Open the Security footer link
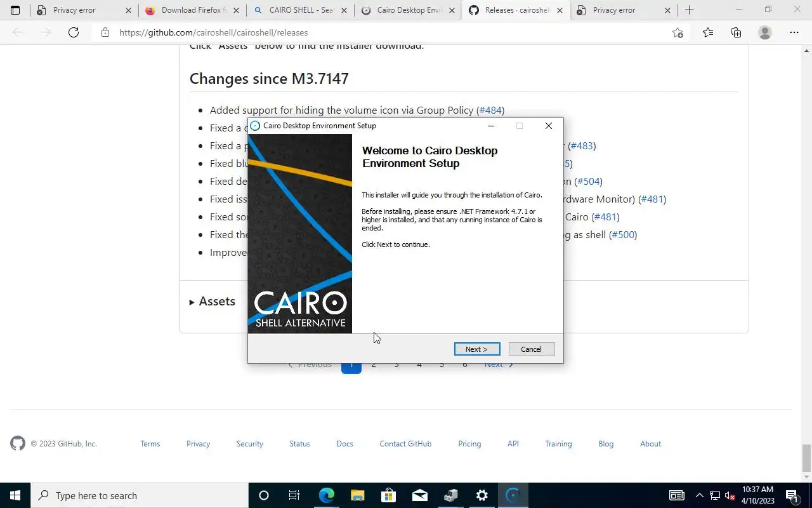Viewport: 812px width, 508px height. tap(250, 444)
